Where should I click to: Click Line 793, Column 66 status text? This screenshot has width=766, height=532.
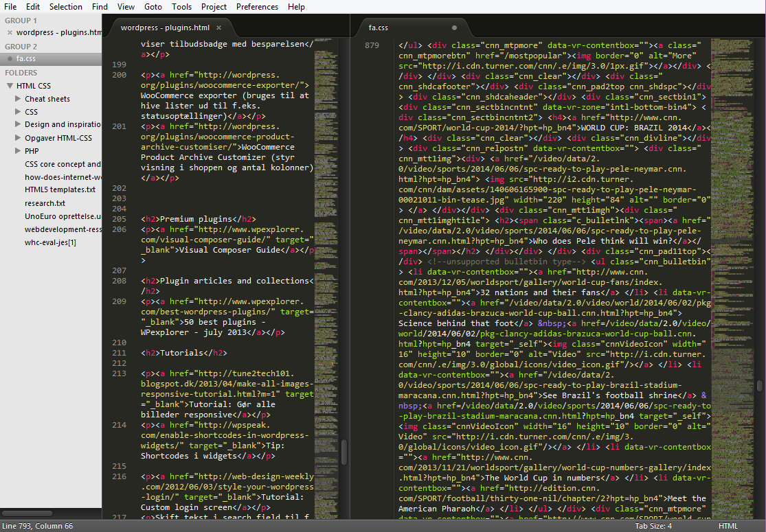38,526
